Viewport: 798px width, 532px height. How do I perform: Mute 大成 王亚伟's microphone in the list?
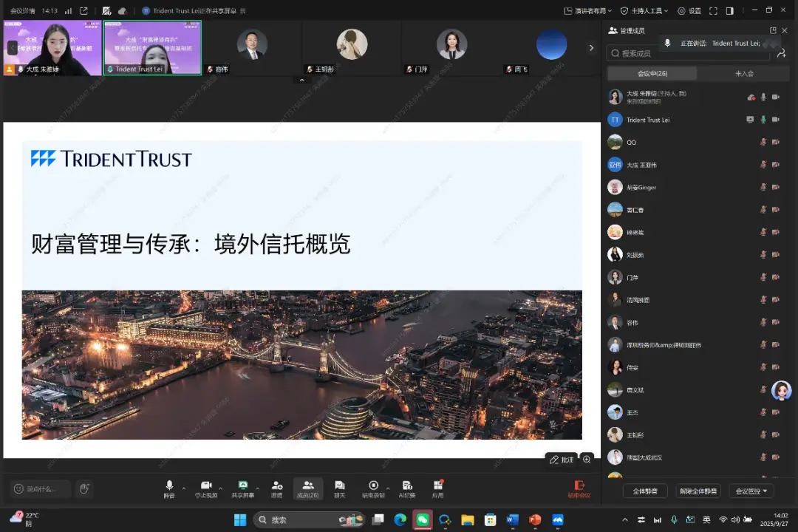[x=763, y=164]
